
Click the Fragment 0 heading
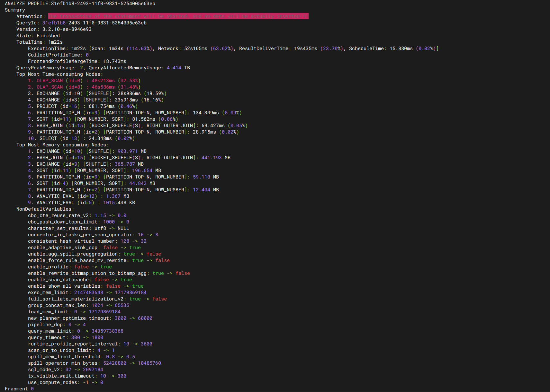coord(19,389)
